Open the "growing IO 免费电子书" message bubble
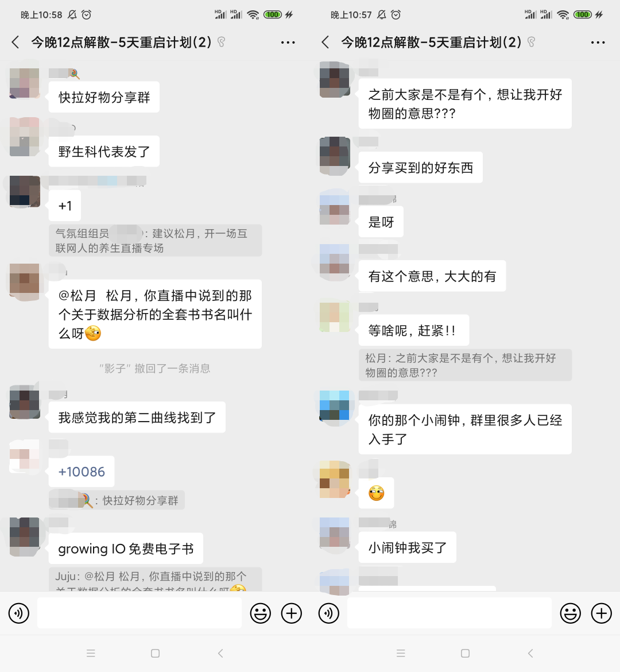Screen dimensions: 620x672 point(126,549)
